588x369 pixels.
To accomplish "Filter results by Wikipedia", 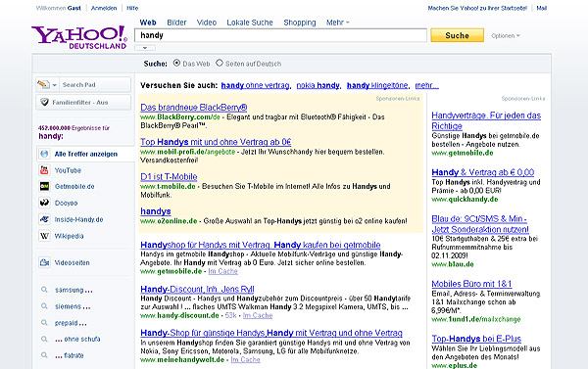I will (x=69, y=236).
